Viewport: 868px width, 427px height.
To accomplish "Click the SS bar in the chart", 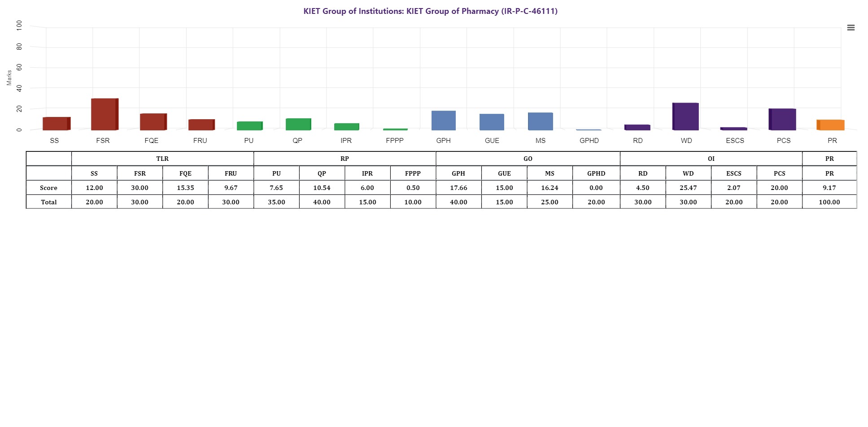I will click(x=57, y=124).
